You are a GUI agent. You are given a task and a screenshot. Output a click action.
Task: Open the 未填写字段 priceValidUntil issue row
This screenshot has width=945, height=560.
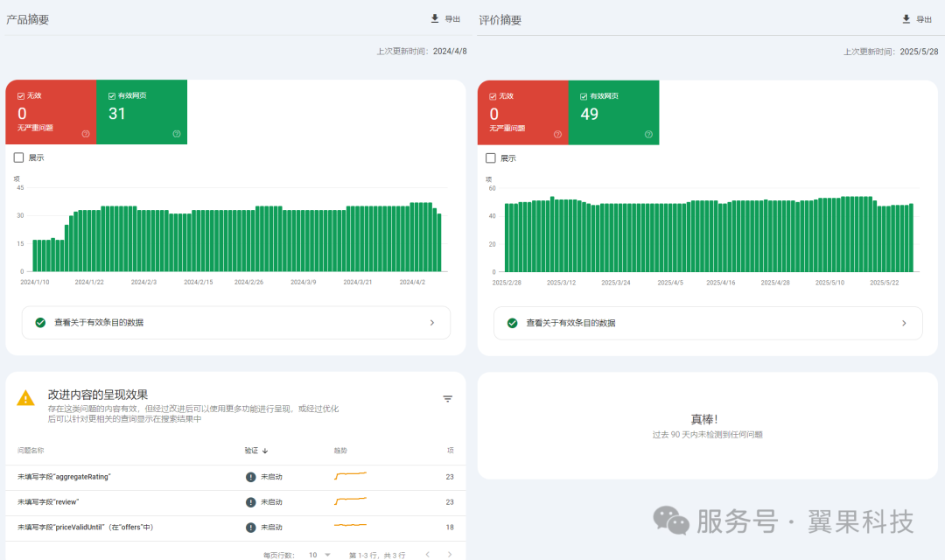click(x=85, y=528)
